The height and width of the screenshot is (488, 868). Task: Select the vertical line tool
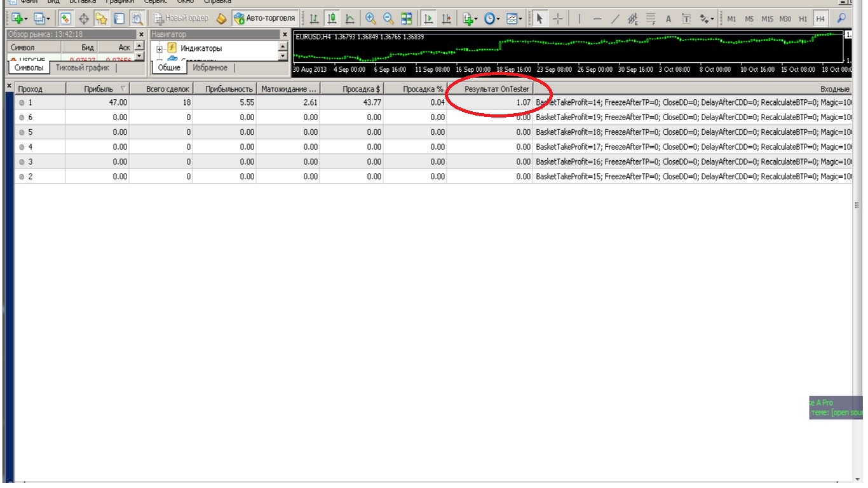point(580,18)
